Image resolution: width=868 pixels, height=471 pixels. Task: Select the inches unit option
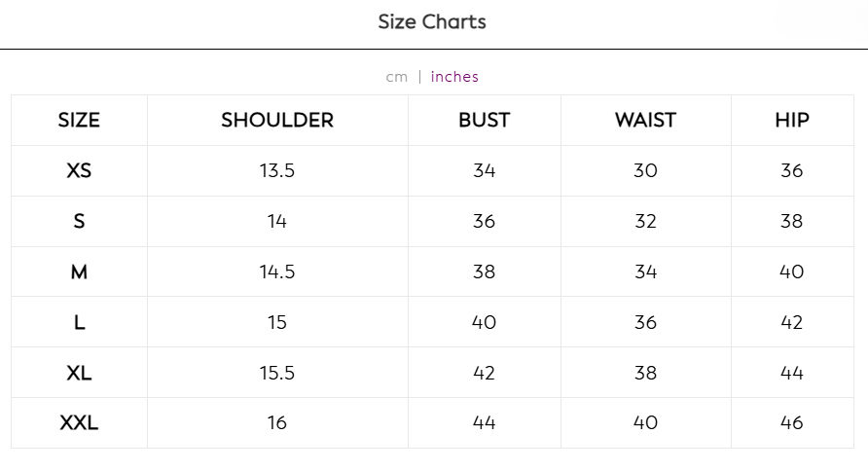click(454, 76)
